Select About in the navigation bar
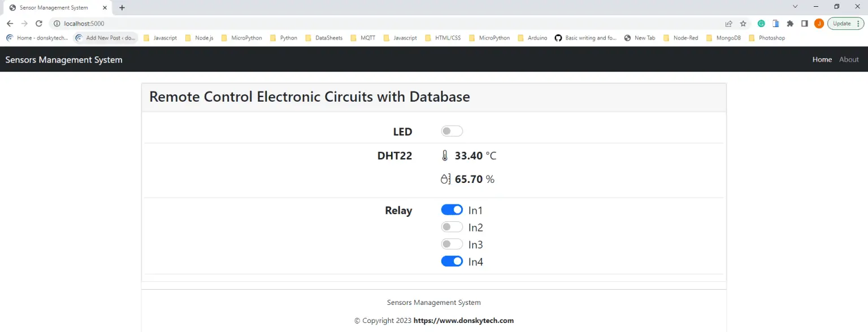868x332 pixels. pyautogui.click(x=849, y=59)
